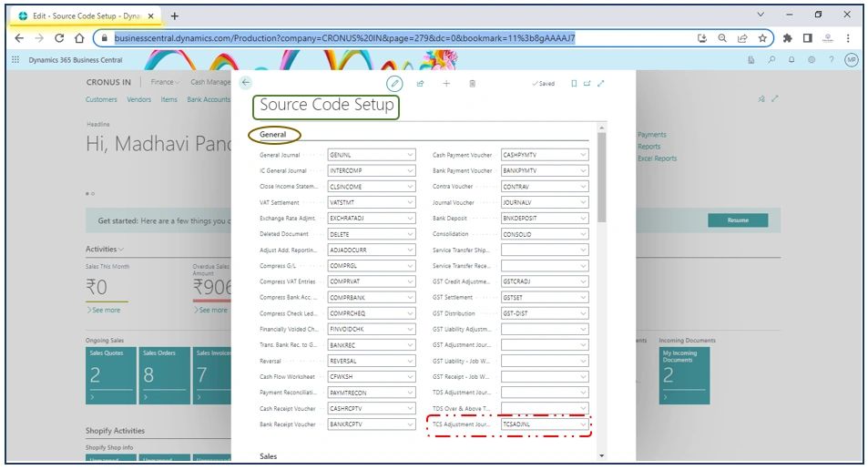
Task: Click the Reversal source code field
Action: [x=364, y=361]
